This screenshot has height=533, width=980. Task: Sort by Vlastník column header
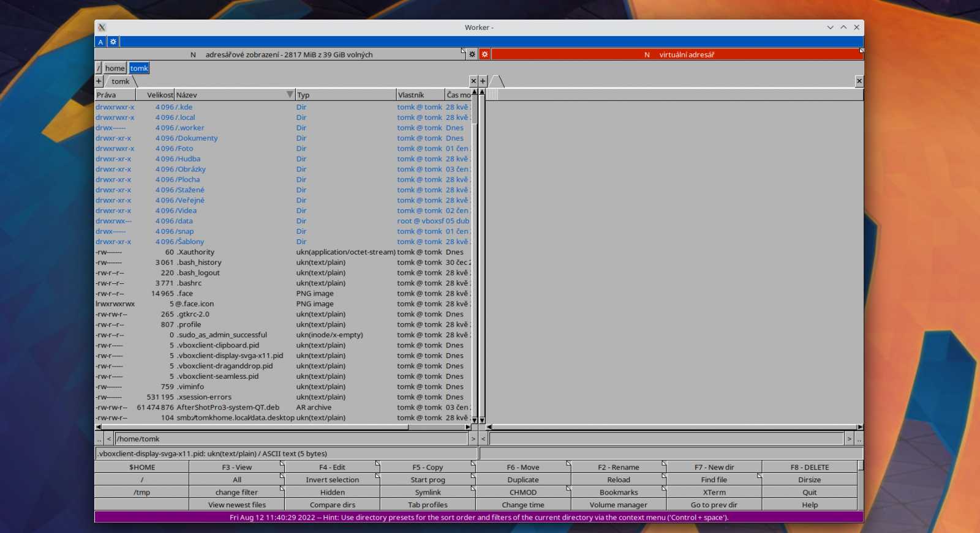[421, 95]
